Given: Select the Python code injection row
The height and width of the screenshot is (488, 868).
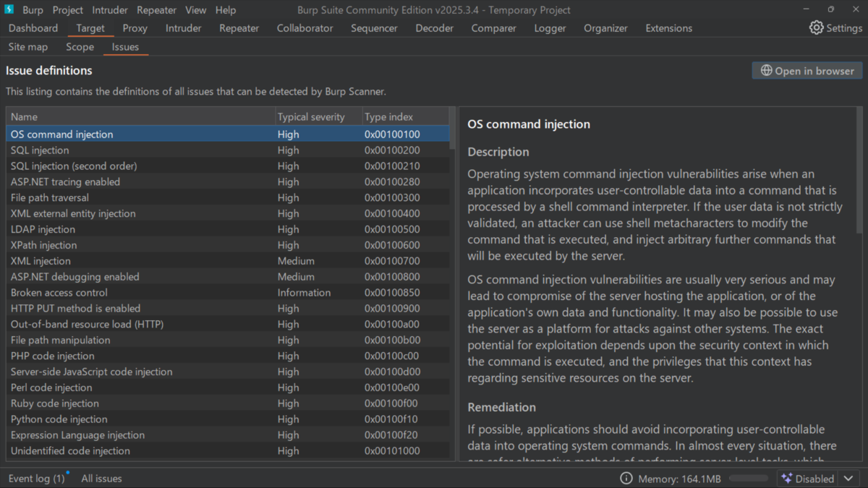Looking at the screenshot, I should click(x=228, y=419).
